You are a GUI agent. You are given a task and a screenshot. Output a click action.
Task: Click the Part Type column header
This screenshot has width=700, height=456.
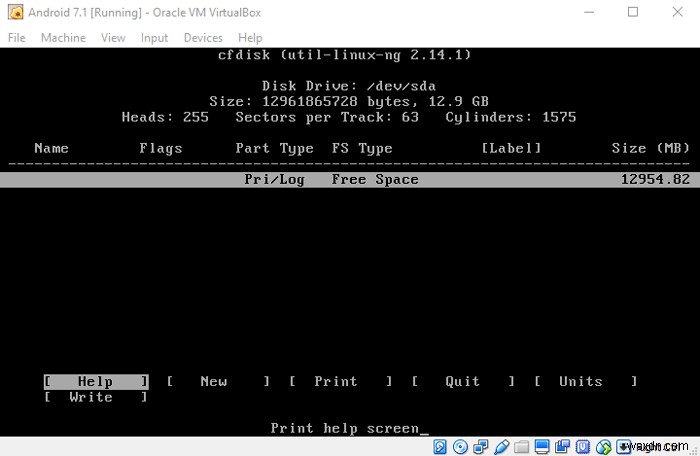click(275, 148)
